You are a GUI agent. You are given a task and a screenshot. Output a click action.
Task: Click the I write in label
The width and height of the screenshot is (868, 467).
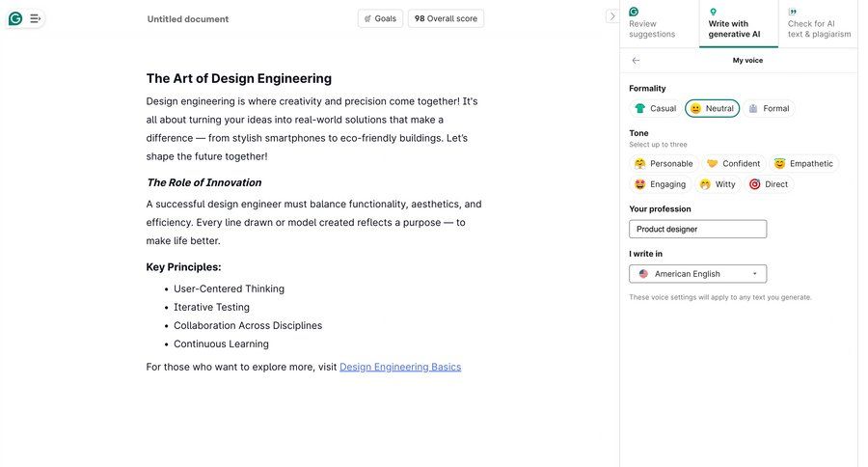point(645,254)
